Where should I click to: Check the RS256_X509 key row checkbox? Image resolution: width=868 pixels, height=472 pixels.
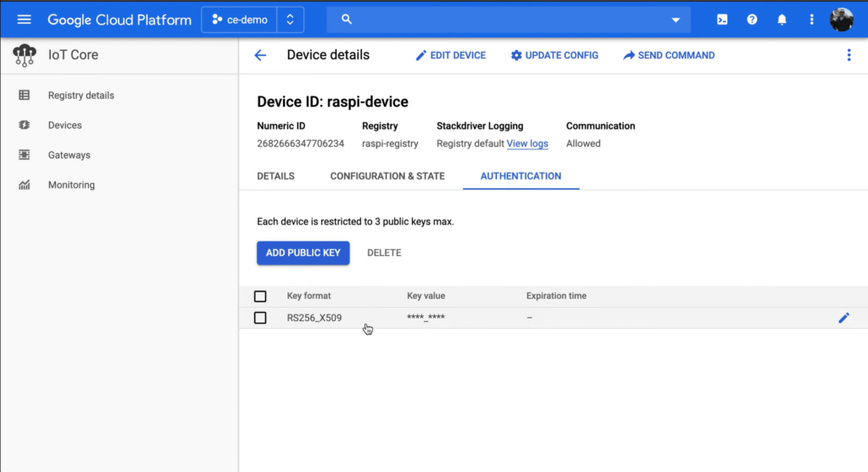click(260, 318)
